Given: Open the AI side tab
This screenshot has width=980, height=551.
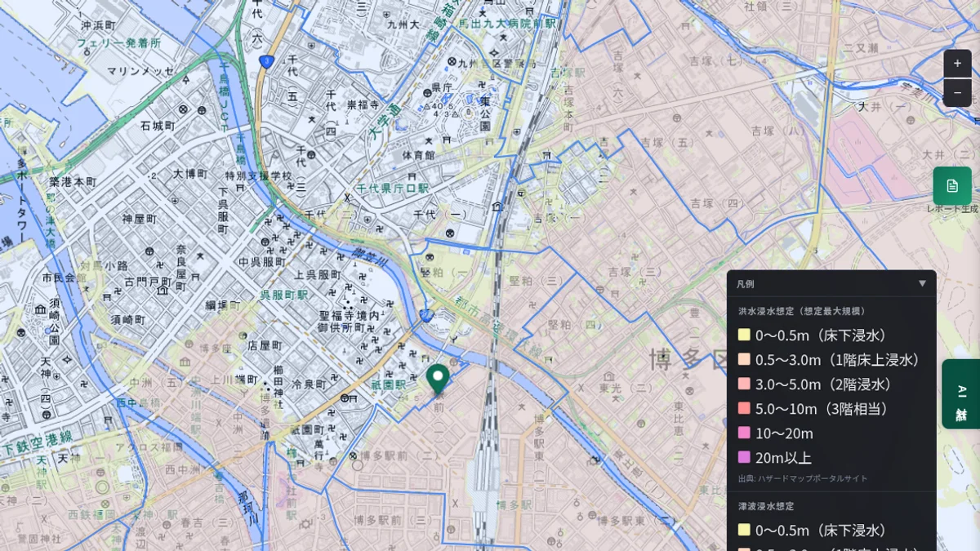Looking at the screenshot, I should point(961,393).
